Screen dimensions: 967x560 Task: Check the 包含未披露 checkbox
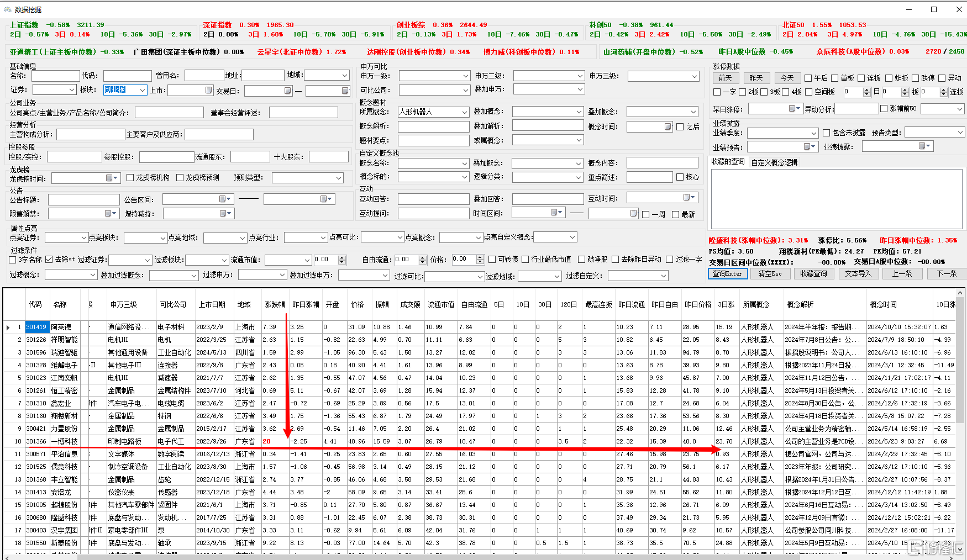point(827,133)
